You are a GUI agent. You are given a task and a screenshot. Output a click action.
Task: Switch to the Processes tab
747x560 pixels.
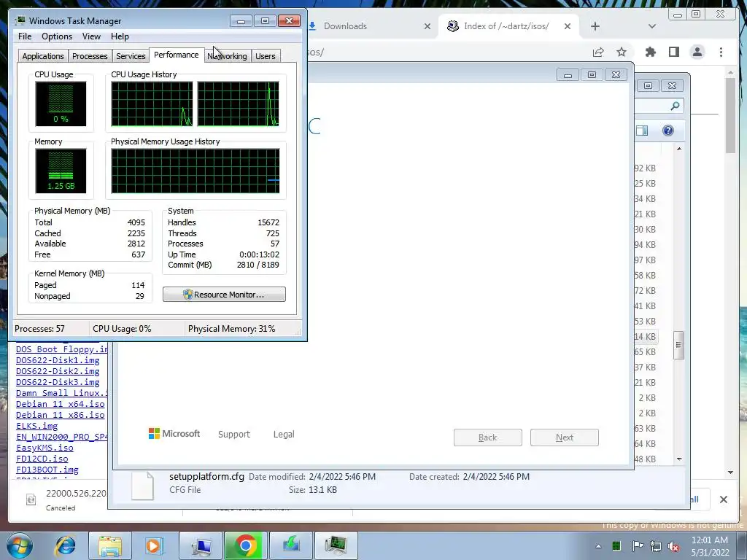[90, 56]
